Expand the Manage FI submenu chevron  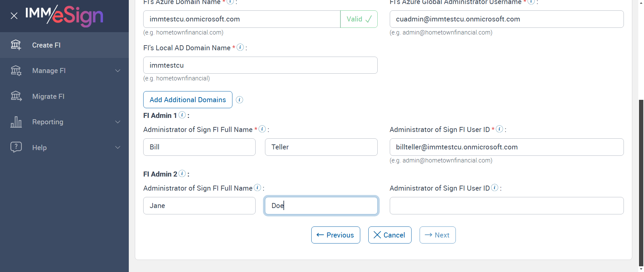pyautogui.click(x=118, y=71)
